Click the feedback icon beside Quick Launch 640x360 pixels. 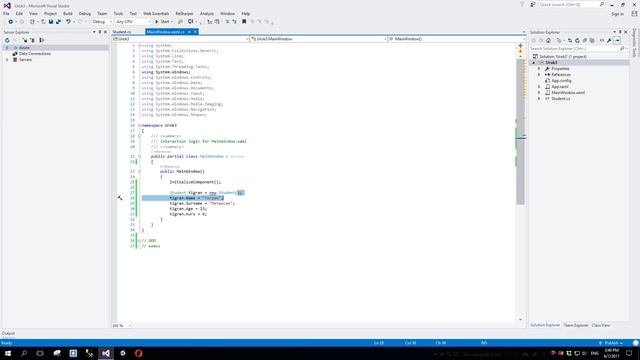[x=533, y=4]
